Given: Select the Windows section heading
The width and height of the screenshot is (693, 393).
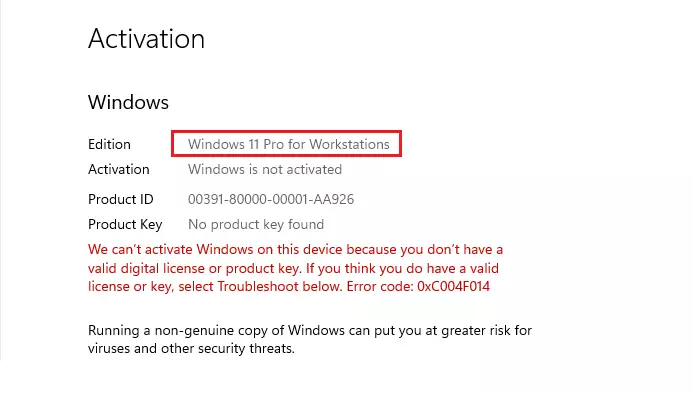Looking at the screenshot, I should (128, 102).
